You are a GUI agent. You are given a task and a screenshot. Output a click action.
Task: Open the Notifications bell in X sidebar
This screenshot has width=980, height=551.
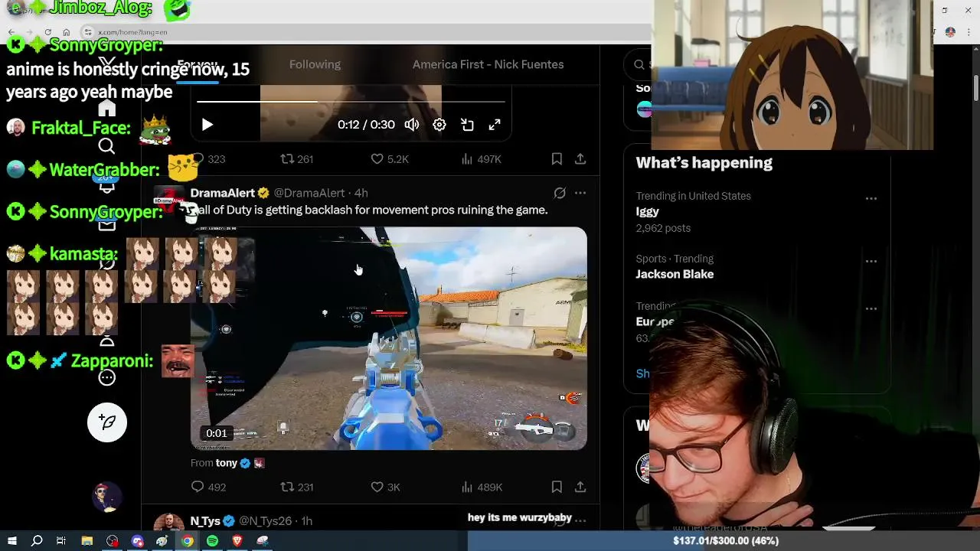(107, 184)
